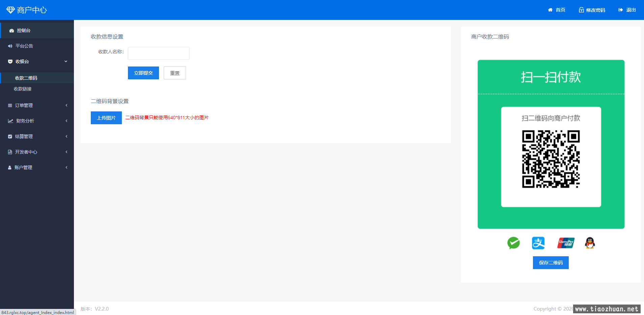The width and height of the screenshot is (644, 315).
Task: Click the 重置 button
Action: pos(175,73)
